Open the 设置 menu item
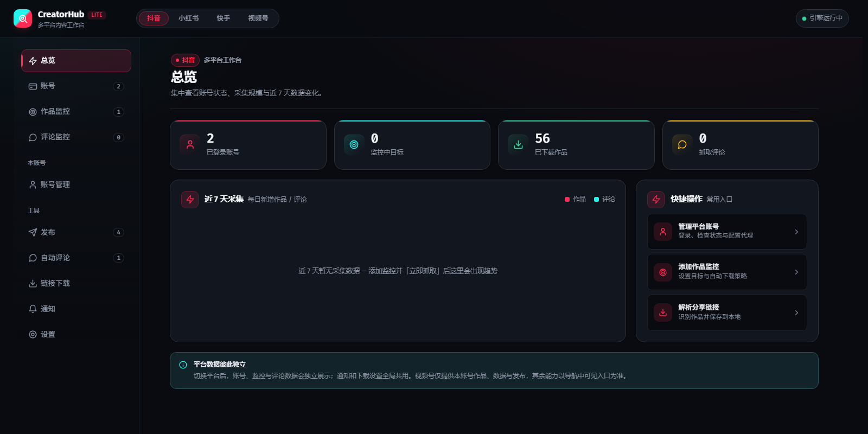This screenshot has width=868, height=434. pyautogui.click(x=76, y=335)
